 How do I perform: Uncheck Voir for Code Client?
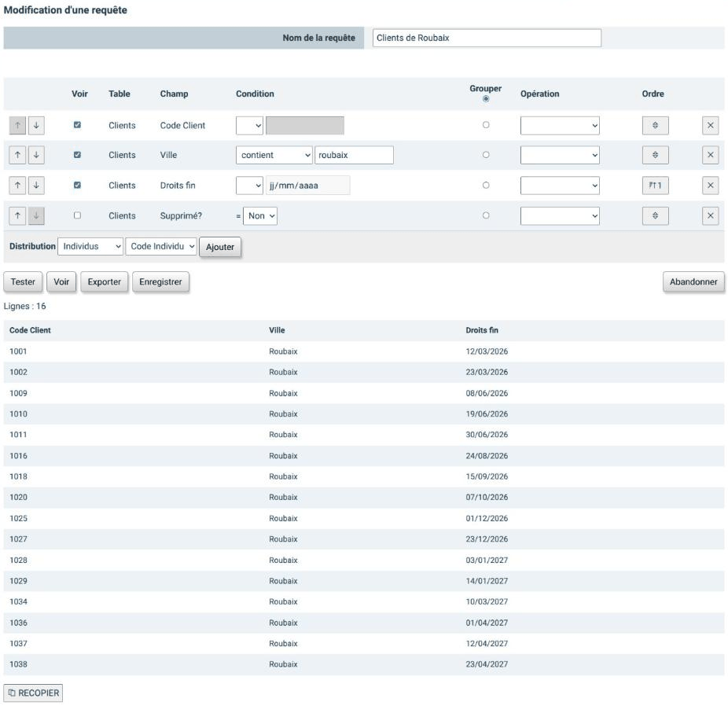(78, 125)
